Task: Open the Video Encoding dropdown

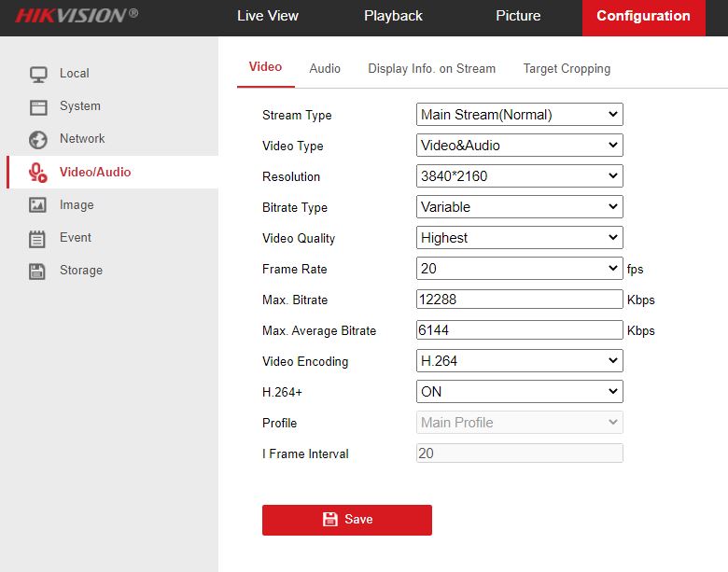Action: 519,361
